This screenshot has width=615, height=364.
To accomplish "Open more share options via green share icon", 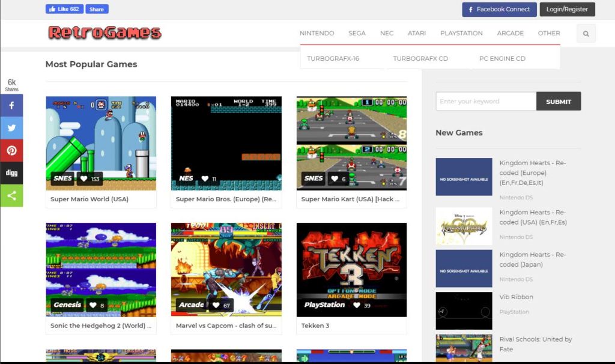I will point(11,195).
